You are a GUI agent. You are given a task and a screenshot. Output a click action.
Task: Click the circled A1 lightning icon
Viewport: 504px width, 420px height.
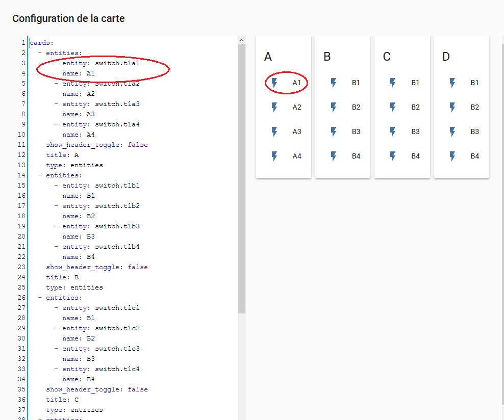point(274,83)
